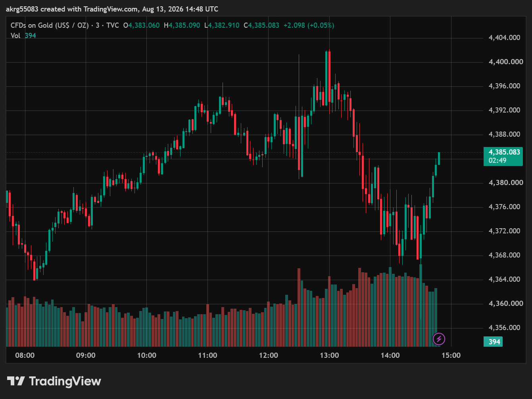Click the 14:00 time axis label
Image resolution: width=532 pixels, height=399 pixels.
390,355
